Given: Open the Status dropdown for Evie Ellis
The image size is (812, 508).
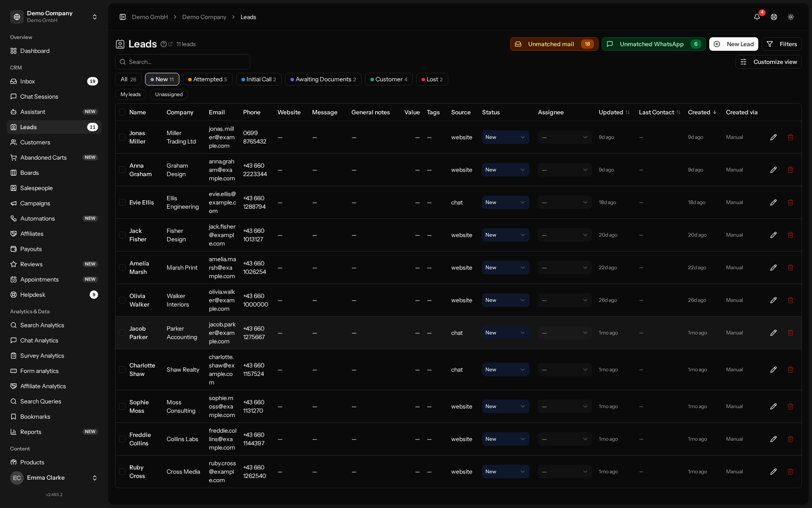Looking at the screenshot, I should [x=505, y=202].
